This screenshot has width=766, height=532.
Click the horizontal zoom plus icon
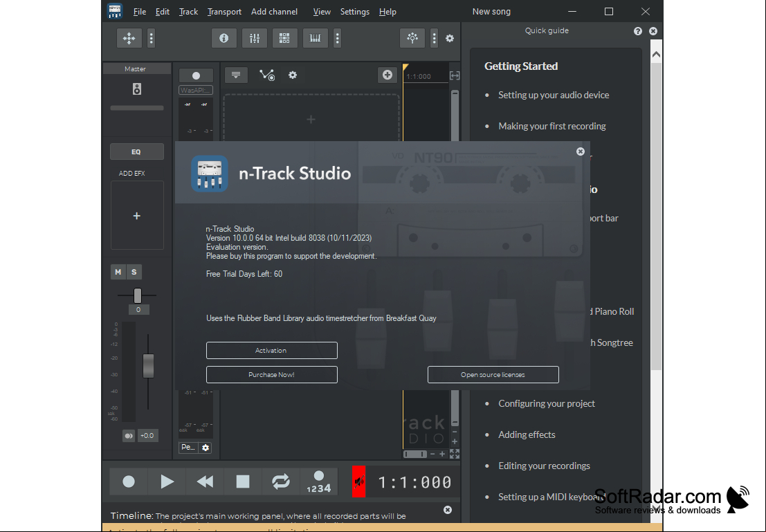coord(442,455)
